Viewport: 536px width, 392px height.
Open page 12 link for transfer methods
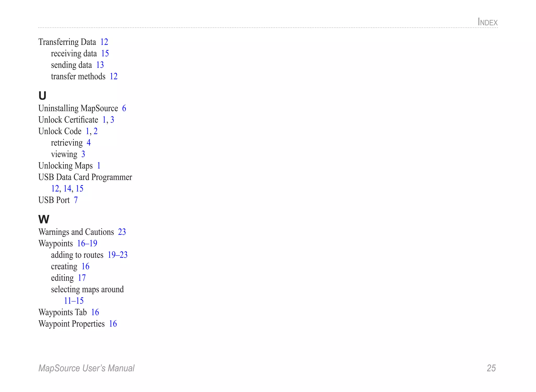click(114, 77)
